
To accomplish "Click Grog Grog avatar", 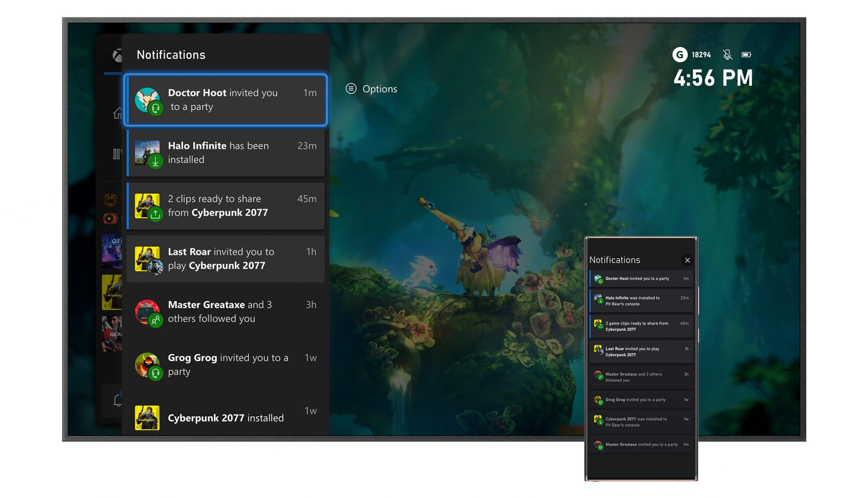I will (147, 365).
